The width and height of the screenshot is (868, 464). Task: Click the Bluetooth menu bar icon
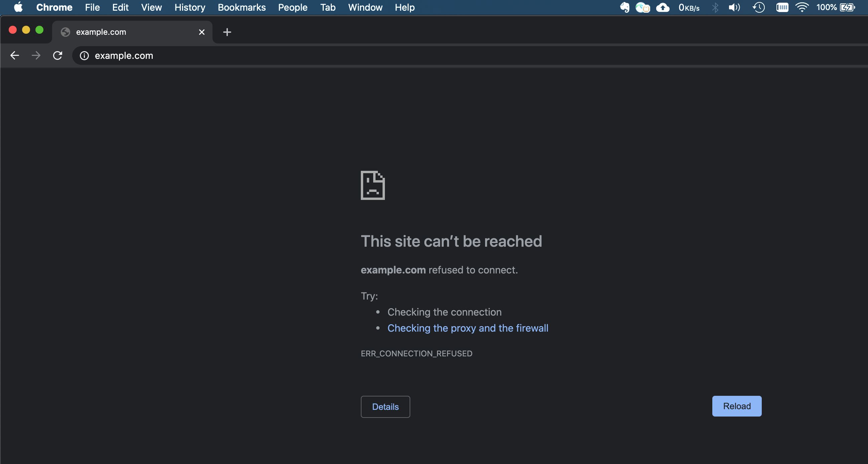(x=715, y=7)
